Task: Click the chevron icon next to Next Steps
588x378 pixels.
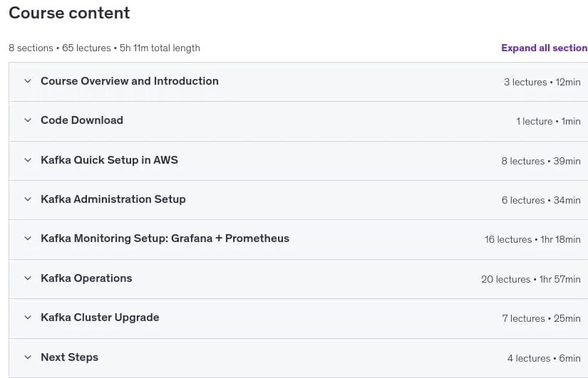Action: [28, 357]
